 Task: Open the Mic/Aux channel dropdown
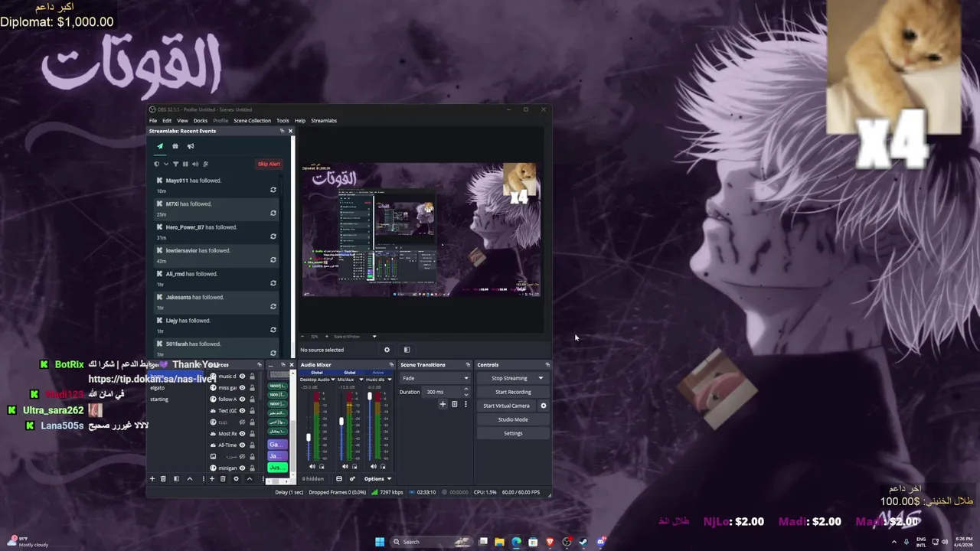coord(361,380)
